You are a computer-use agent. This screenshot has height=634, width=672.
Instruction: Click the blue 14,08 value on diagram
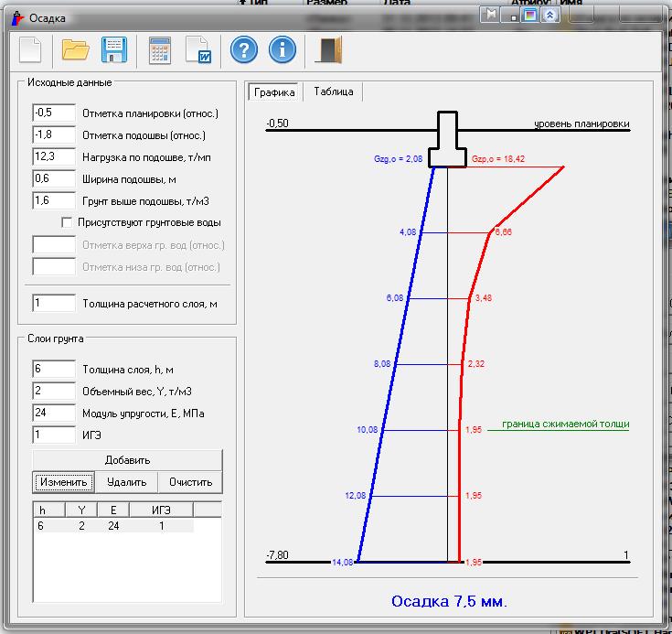tap(343, 562)
